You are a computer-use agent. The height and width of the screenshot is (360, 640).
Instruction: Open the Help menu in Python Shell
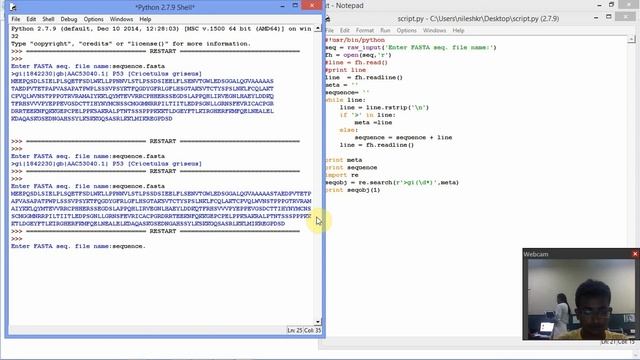pyautogui.click(x=145, y=19)
